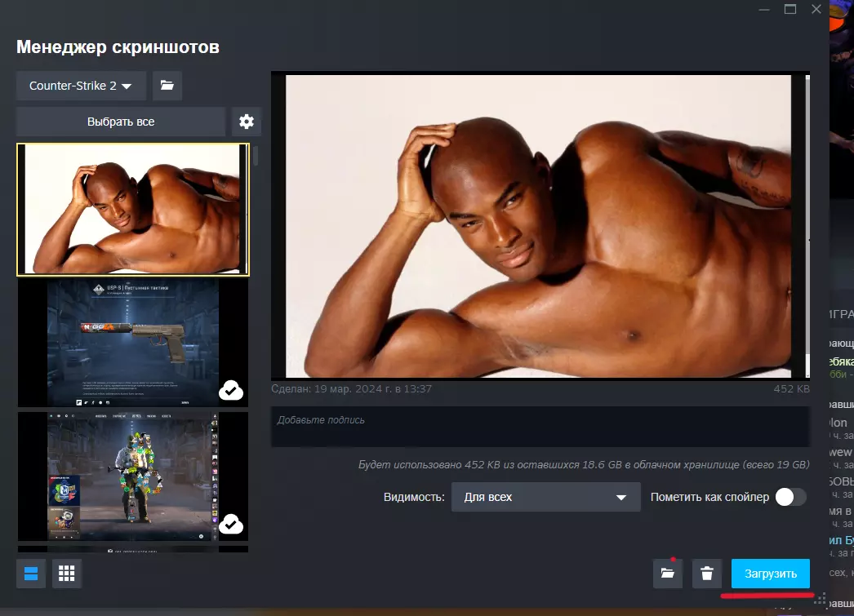Click the Выбрать все button
Image resolution: width=854 pixels, height=616 pixels.
click(121, 122)
